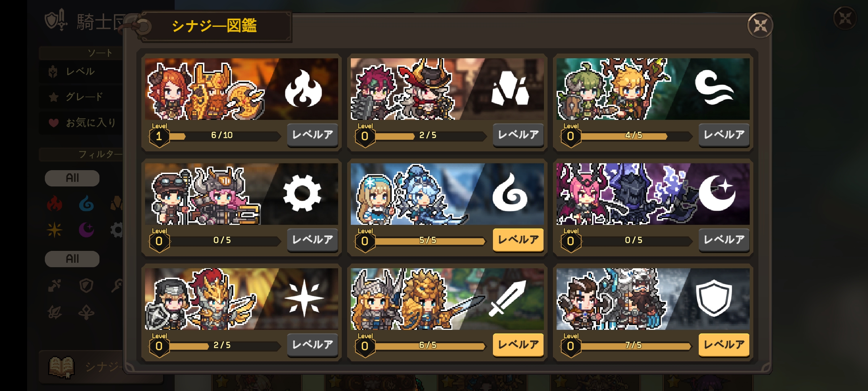
Task: Click the fire synergy level up button
Action: click(312, 135)
